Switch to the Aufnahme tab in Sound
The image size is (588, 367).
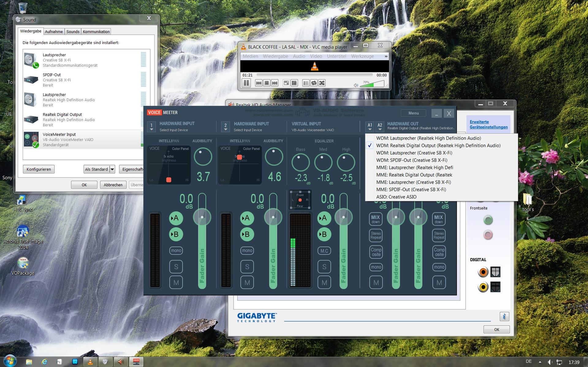coord(54,32)
